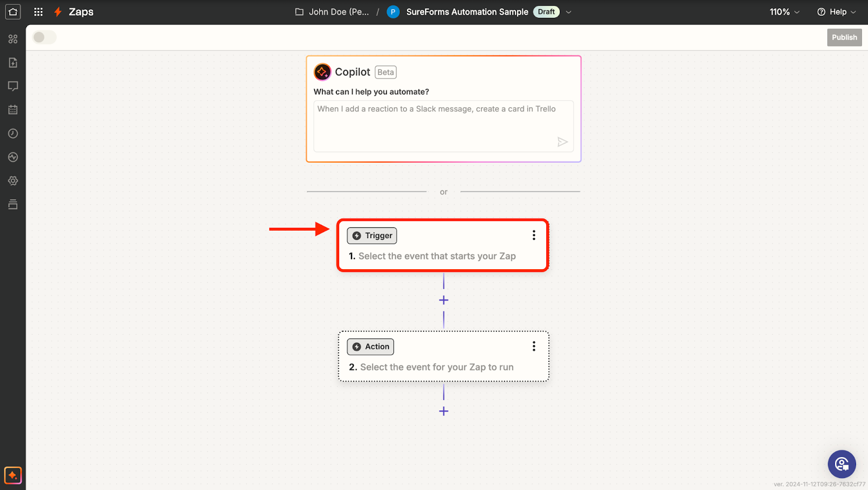Image resolution: width=868 pixels, height=490 pixels.
Task: Open the clock history icon in sidebar
Action: pyautogui.click(x=13, y=133)
